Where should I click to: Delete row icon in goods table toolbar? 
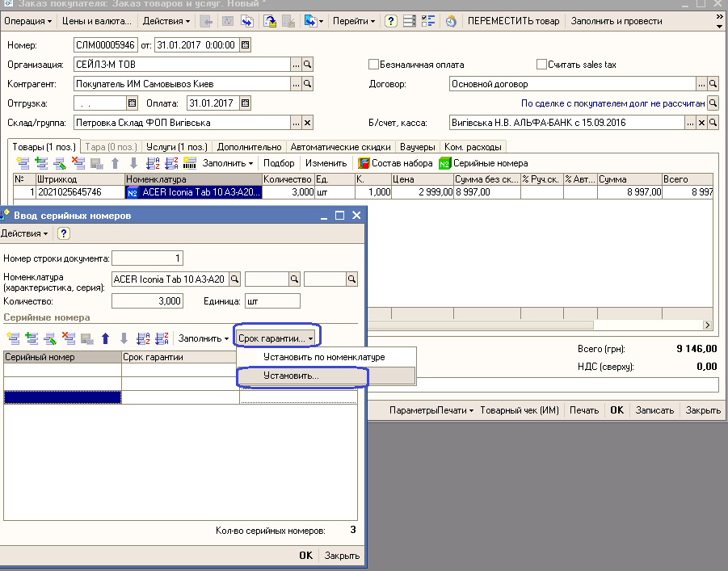[x=78, y=163]
